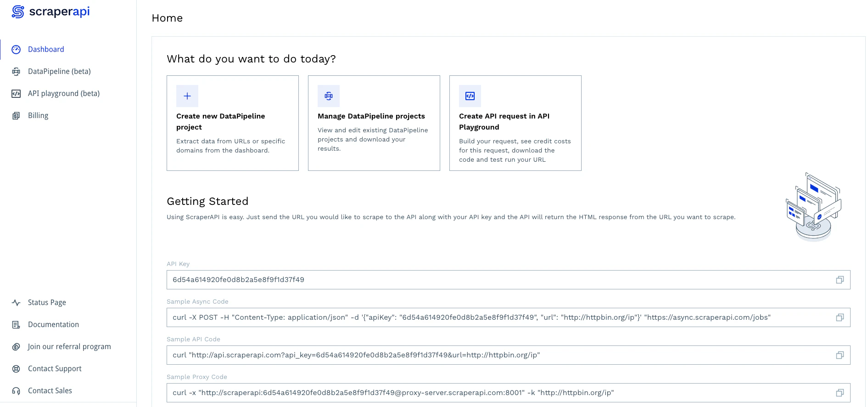Screen dimensions: 868x407
Task: Click the ScraperAPI logo
Action: point(51,11)
